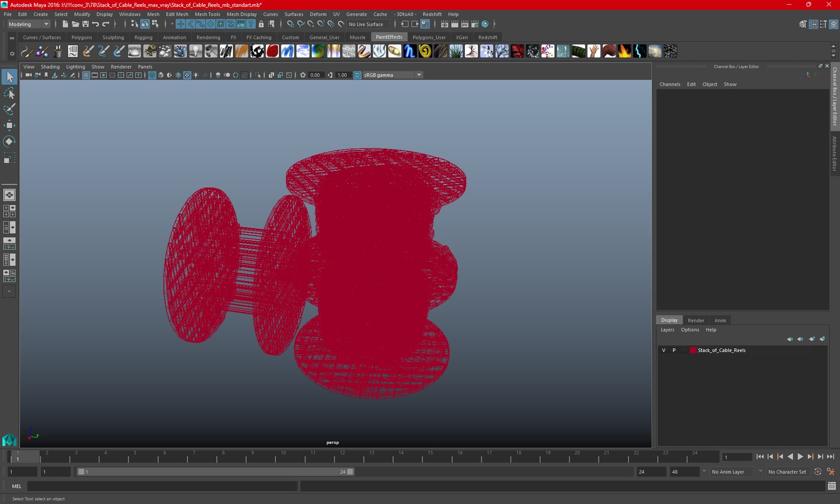Open shelf tab list menu icon
Screen dimensions: 840x504
(x=12, y=38)
